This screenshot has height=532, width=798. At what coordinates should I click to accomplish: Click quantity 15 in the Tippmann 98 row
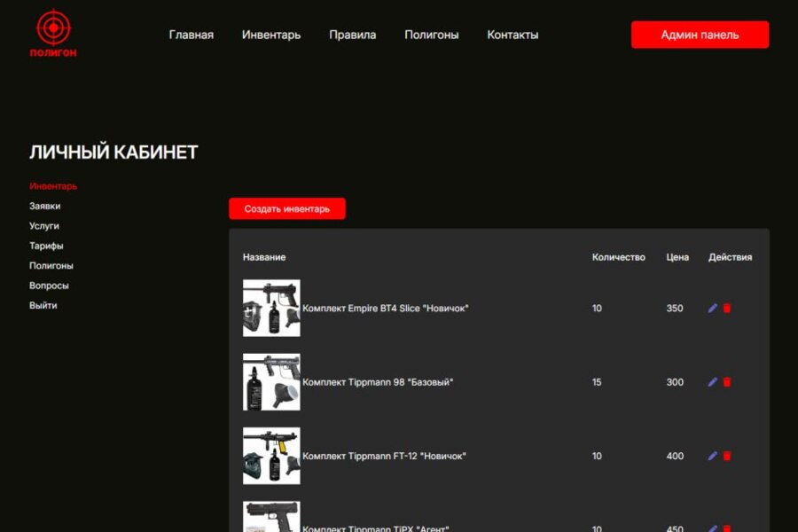(x=597, y=382)
